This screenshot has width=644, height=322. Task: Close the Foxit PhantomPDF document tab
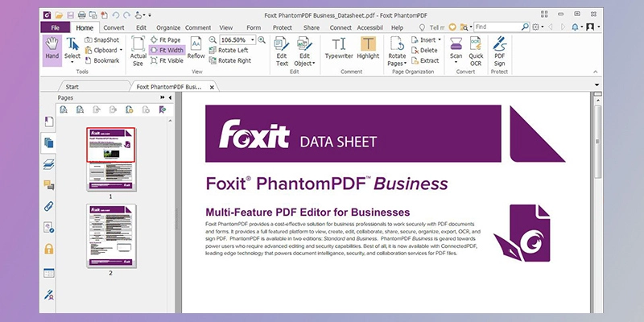pyautogui.click(x=212, y=87)
